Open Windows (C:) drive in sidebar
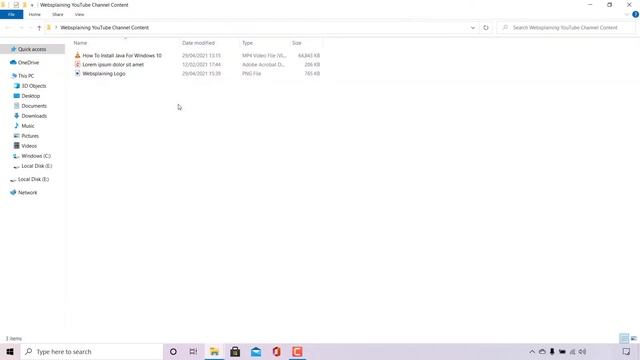The height and width of the screenshot is (360, 640). coord(36,156)
